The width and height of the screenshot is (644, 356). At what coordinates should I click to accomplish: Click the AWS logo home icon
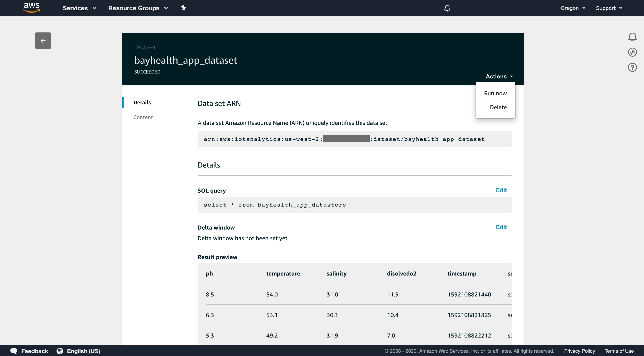(32, 8)
